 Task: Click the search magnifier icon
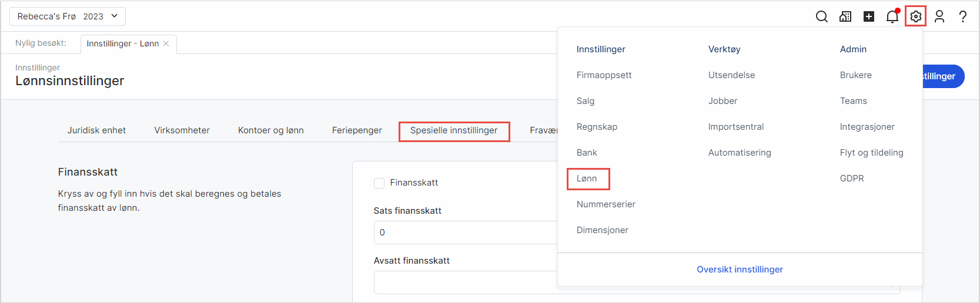(x=821, y=16)
